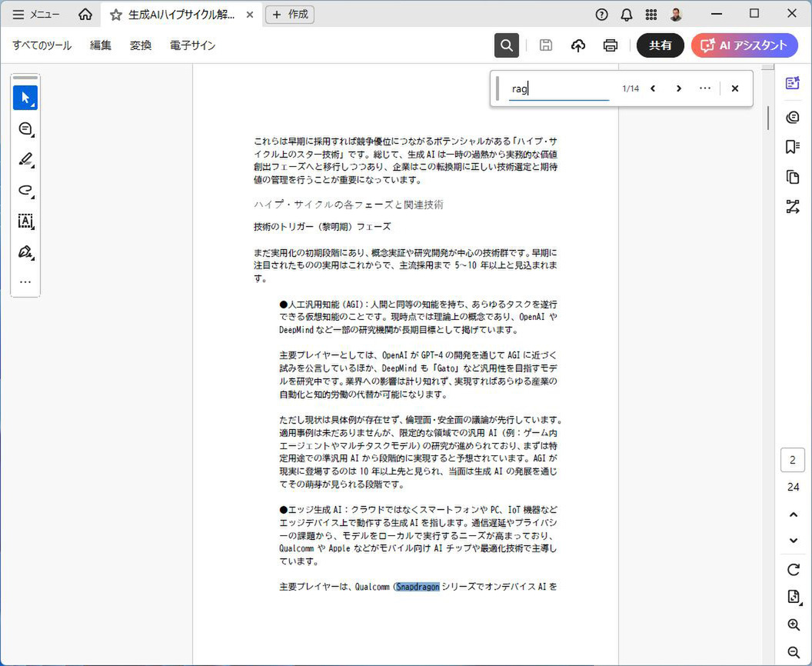The width and height of the screenshot is (812, 666).
Task: Click the current page number 2 box
Action: click(792, 460)
